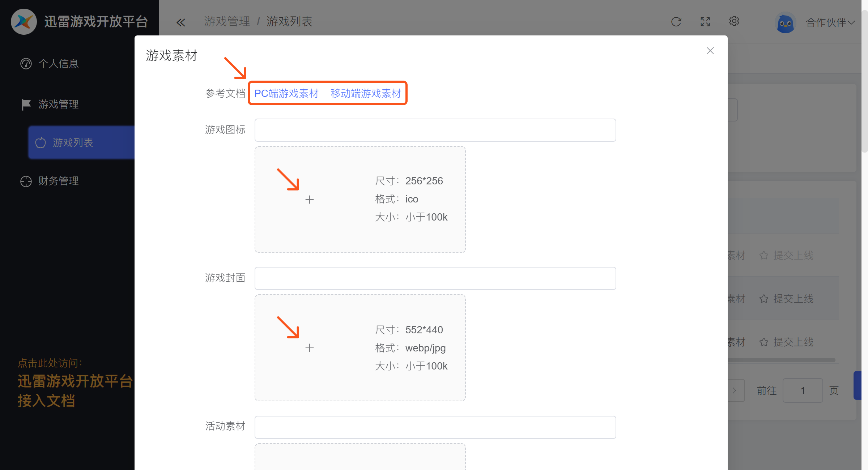868x470 pixels.
Task: Click the 游戏管理 flag icon
Action: click(x=26, y=104)
